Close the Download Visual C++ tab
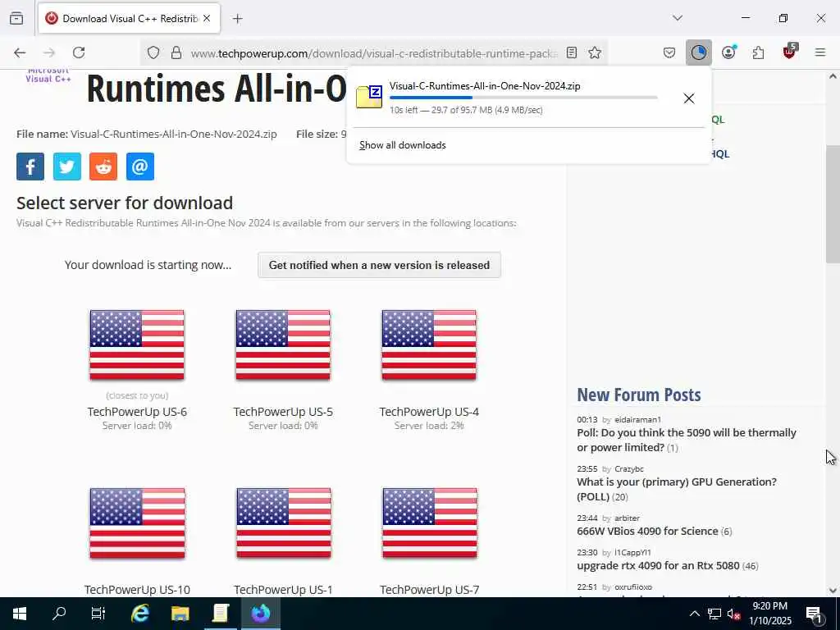 [x=207, y=18]
